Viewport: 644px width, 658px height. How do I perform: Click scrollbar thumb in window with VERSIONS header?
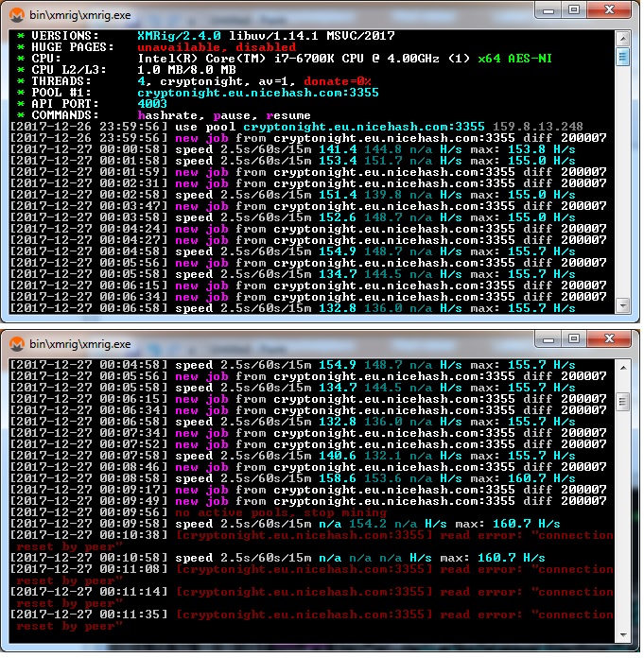coord(623,57)
